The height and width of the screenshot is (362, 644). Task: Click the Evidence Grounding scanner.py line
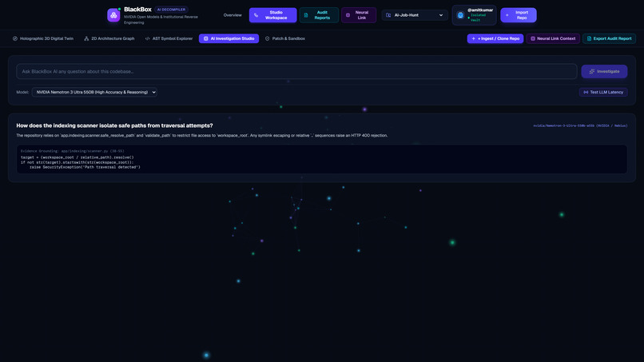72,151
